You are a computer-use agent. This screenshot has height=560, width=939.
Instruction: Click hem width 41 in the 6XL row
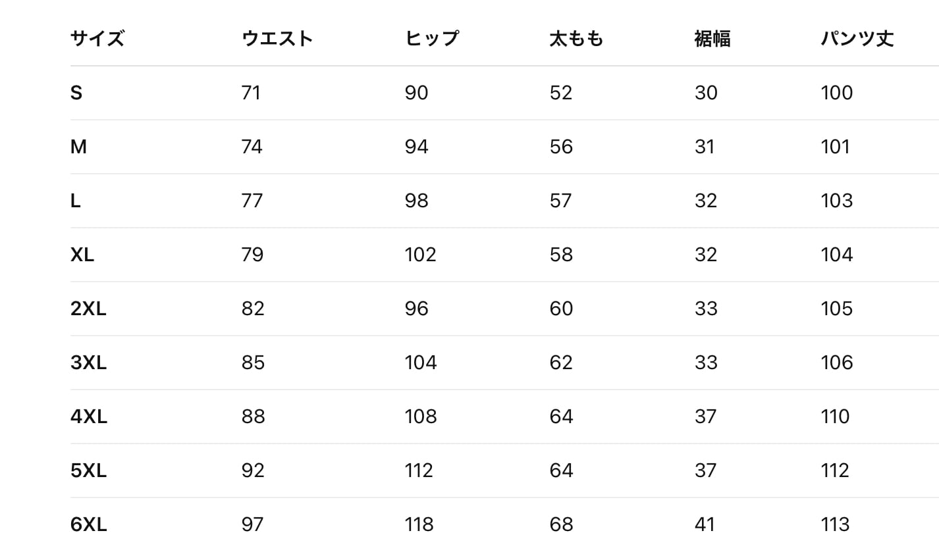pyautogui.click(x=705, y=524)
